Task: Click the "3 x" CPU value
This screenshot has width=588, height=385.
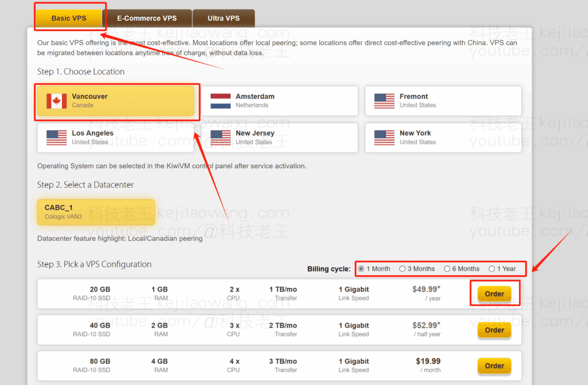Action: tap(235, 325)
